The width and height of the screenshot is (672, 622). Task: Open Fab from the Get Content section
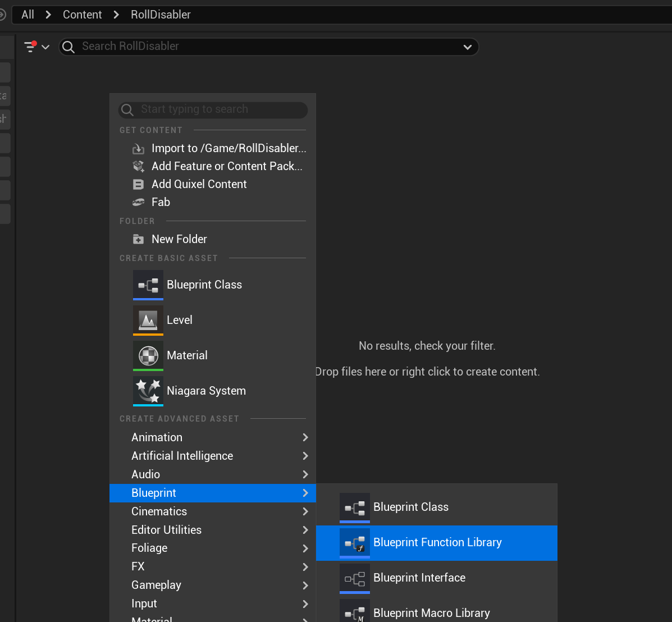click(161, 202)
